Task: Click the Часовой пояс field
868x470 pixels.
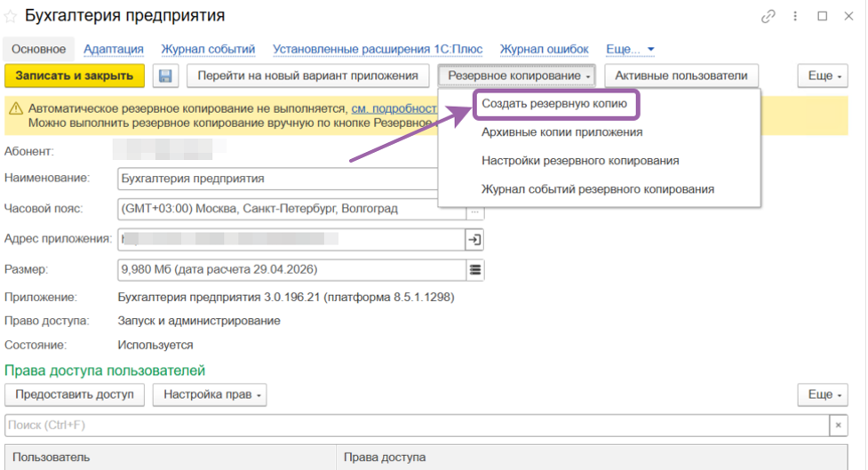Action: (x=291, y=210)
